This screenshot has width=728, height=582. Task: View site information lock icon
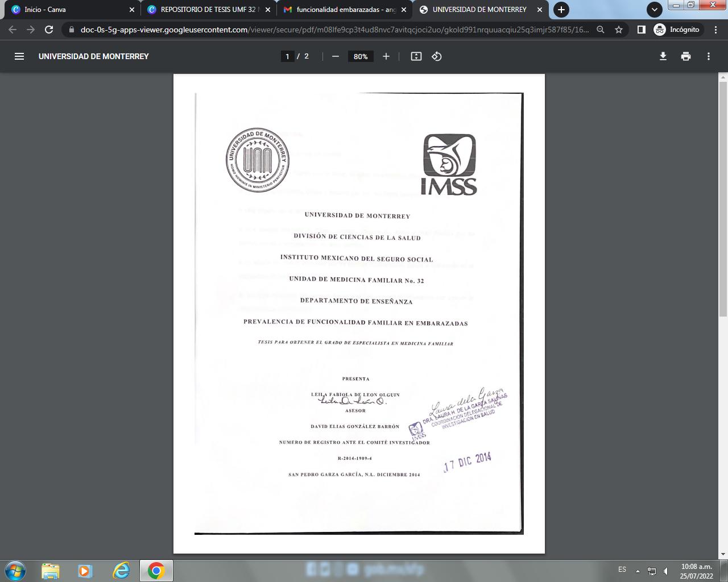click(71, 30)
